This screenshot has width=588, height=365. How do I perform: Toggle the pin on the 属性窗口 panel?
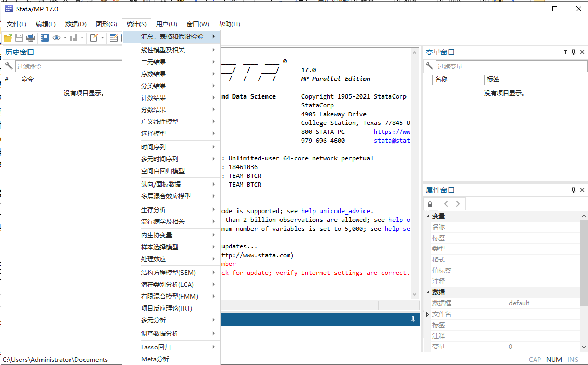click(x=573, y=190)
